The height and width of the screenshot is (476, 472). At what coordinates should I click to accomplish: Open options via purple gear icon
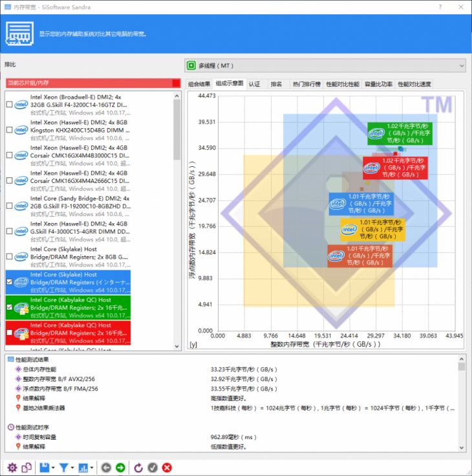tap(12, 467)
